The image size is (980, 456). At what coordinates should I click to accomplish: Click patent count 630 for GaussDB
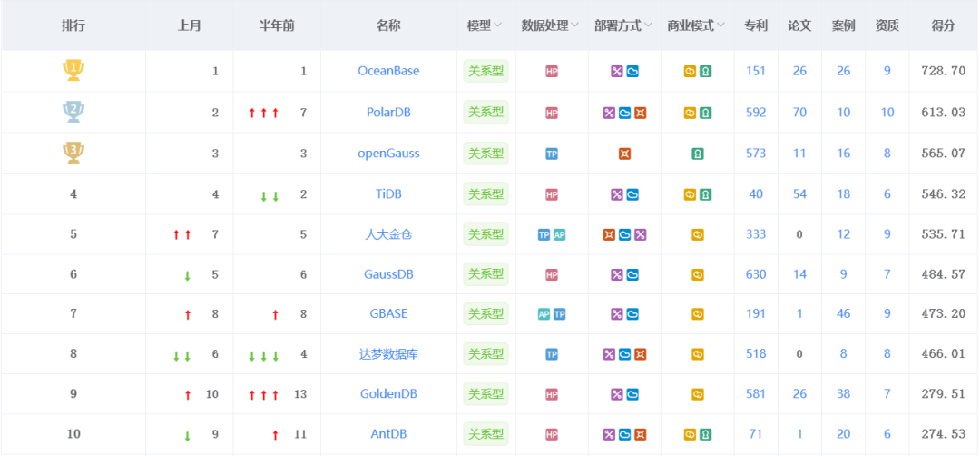point(756,274)
